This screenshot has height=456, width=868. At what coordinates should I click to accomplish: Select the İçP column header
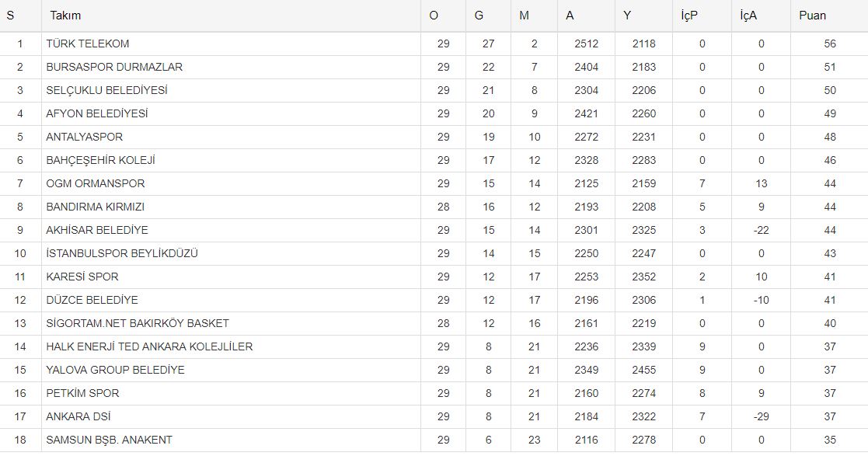pyautogui.click(x=688, y=16)
